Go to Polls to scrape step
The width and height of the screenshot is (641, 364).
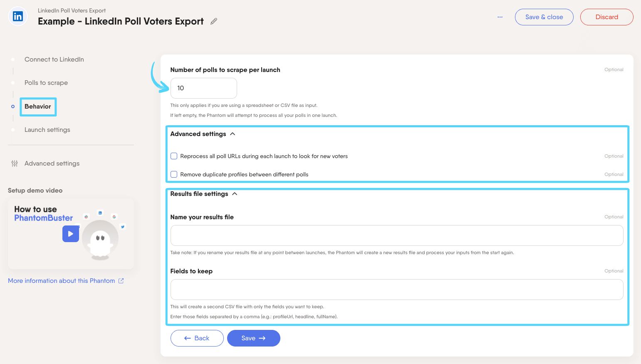(46, 83)
